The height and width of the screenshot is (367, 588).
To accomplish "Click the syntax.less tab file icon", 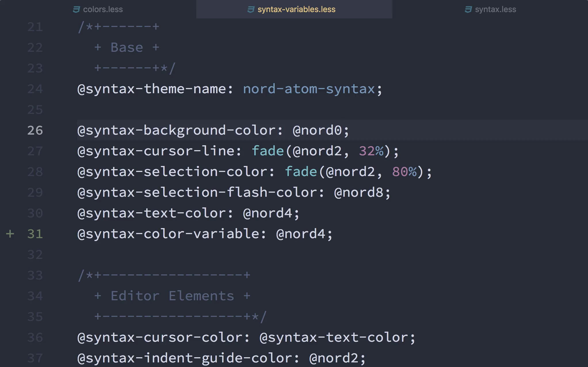I will pos(468,9).
